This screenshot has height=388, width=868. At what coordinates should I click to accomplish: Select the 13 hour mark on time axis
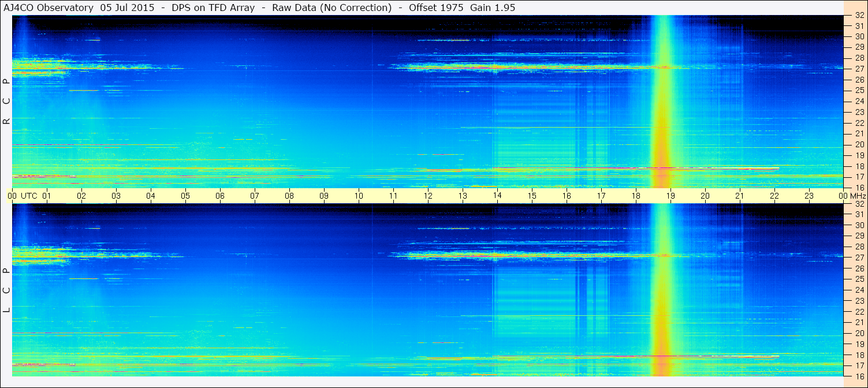coord(463,196)
